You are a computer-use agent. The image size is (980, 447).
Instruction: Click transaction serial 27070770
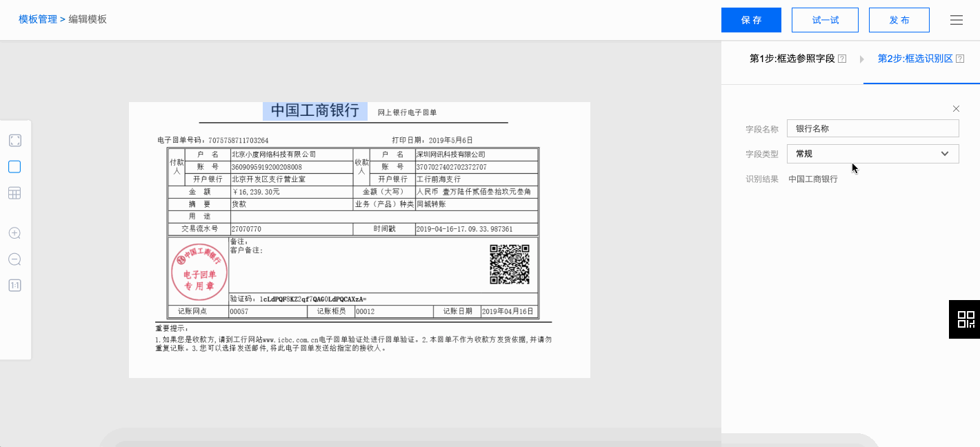pos(246,229)
